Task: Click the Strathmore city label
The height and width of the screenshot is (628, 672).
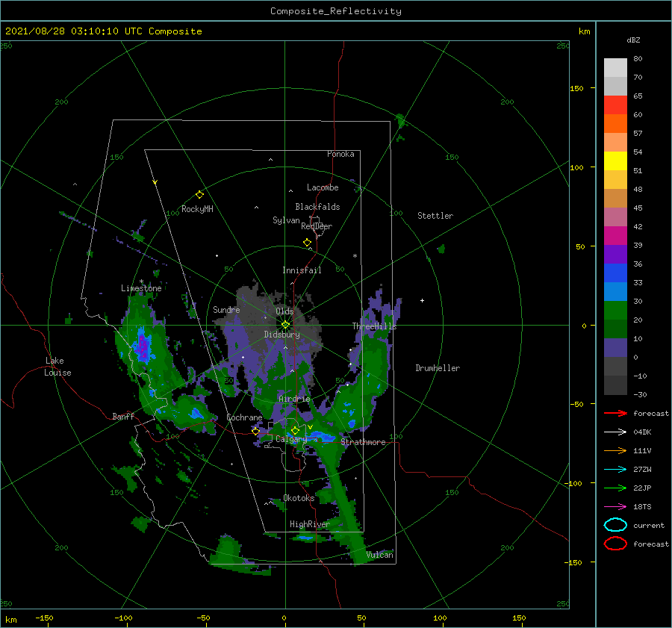Action: pyautogui.click(x=363, y=442)
